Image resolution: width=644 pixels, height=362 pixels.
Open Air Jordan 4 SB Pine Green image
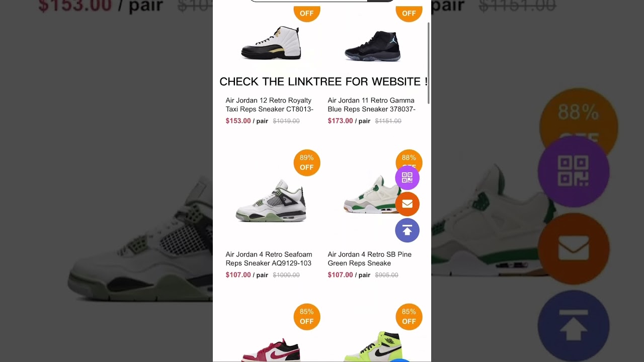point(370,196)
